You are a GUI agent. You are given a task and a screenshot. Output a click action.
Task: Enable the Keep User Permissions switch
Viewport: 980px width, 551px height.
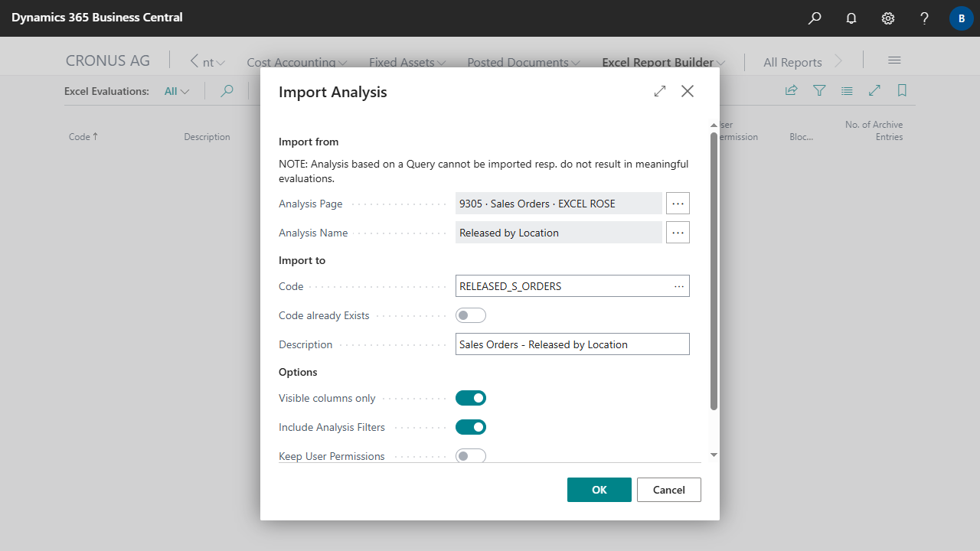pyautogui.click(x=471, y=456)
